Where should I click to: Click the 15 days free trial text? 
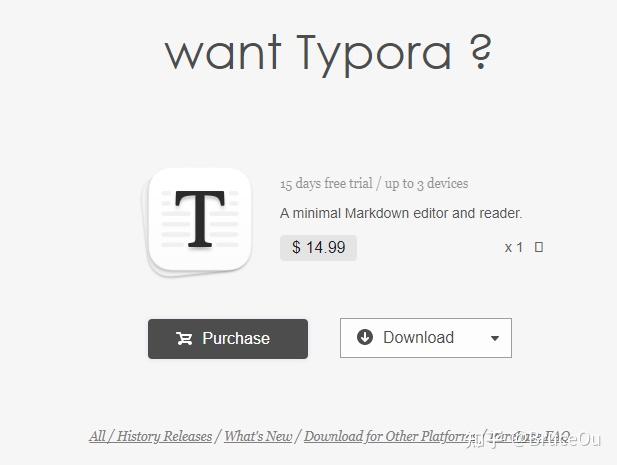pos(326,183)
